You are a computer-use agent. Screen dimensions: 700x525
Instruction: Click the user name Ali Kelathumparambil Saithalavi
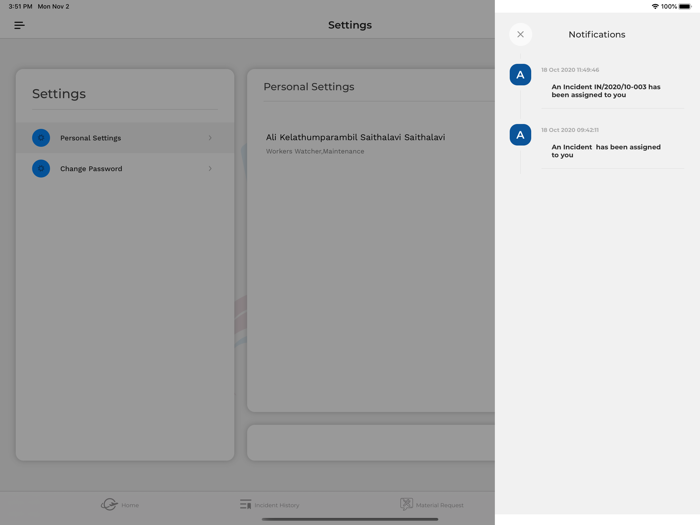[x=355, y=137]
